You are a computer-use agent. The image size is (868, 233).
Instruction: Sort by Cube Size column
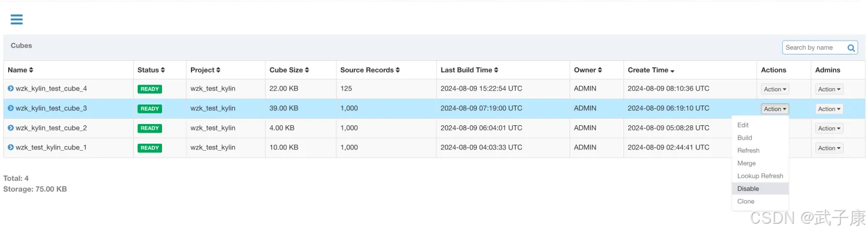pyautogui.click(x=289, y=70)
